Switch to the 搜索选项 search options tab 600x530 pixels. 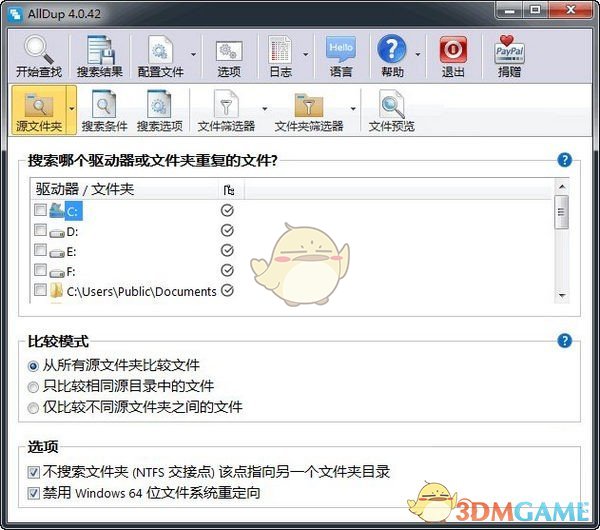tap(160, 110)
